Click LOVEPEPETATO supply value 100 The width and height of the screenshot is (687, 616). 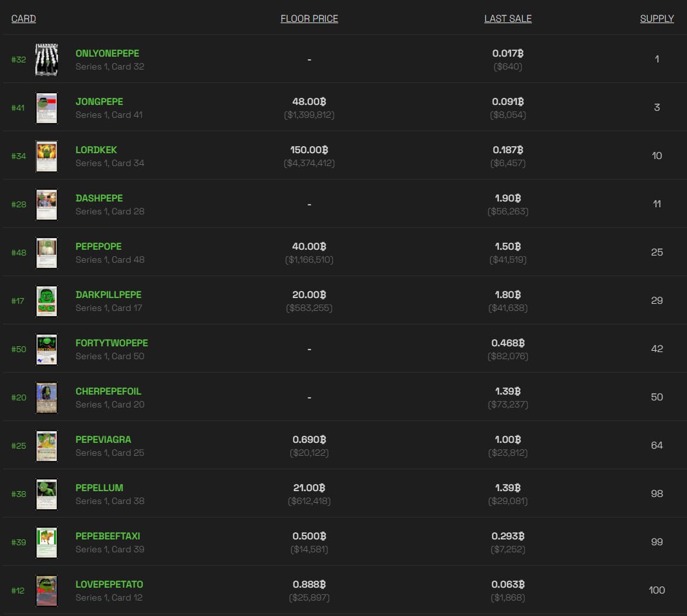[x=657, y=590]
